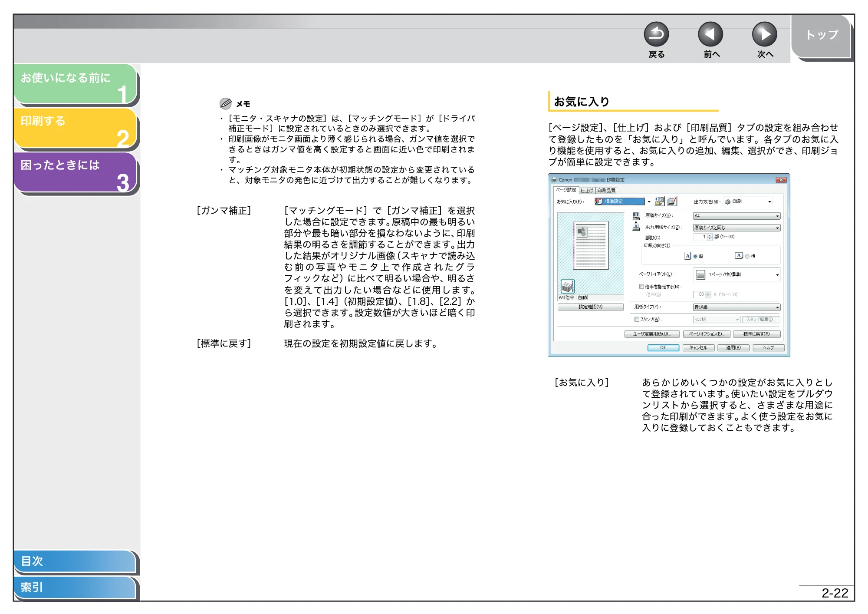Click the add favorite icon in print dialog
Image resolution: width=868 pixels, height=614 pixels.
click(660, 201)
